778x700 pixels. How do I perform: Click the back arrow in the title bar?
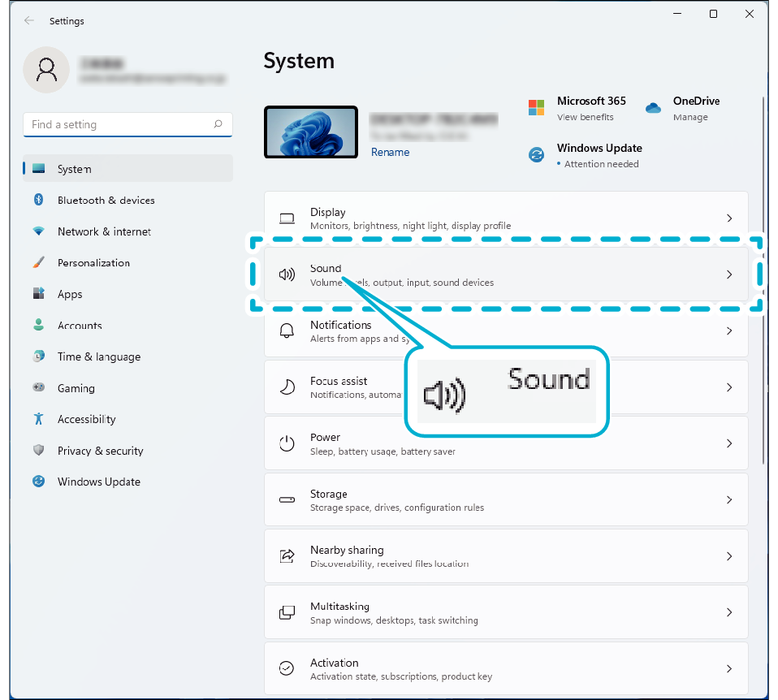click(29, 20)
